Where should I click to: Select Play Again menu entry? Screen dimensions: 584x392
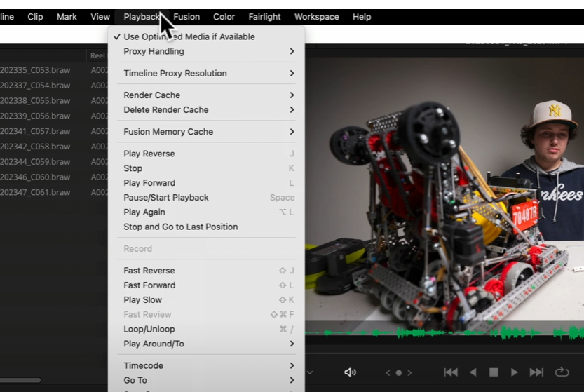point(206,212)
